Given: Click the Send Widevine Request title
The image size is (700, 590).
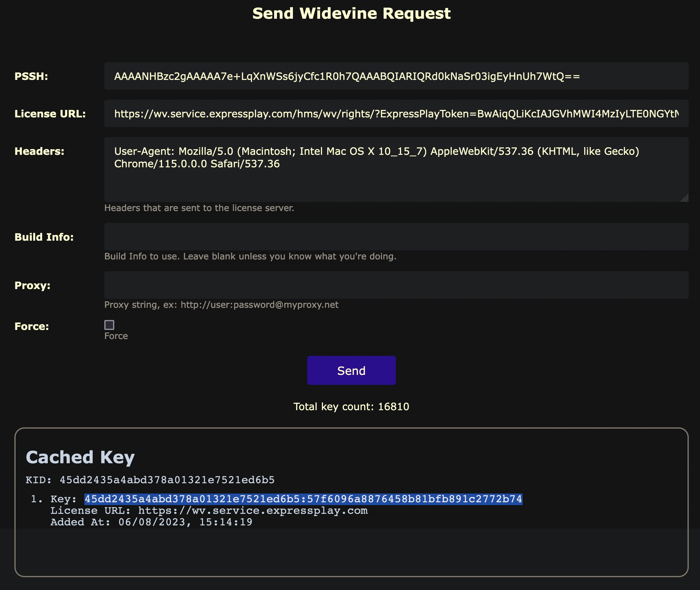Looking at the screenshot, I should click(351, 13).
